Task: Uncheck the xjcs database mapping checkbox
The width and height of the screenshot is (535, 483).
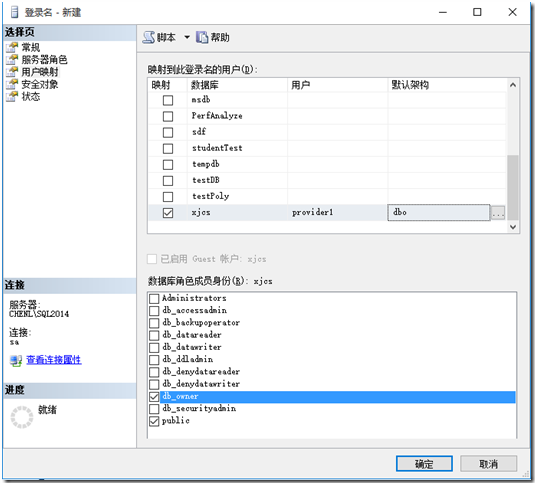Action: click(168, 213)
